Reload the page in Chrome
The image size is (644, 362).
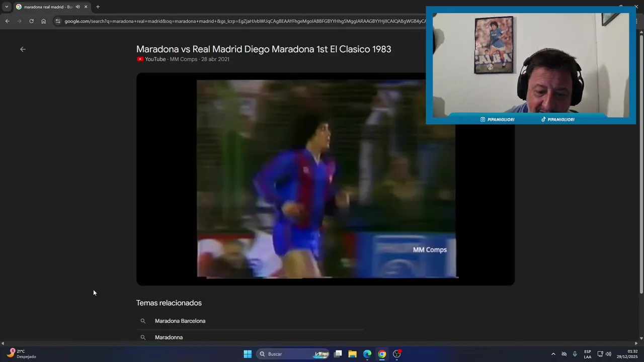pos(31,21)
